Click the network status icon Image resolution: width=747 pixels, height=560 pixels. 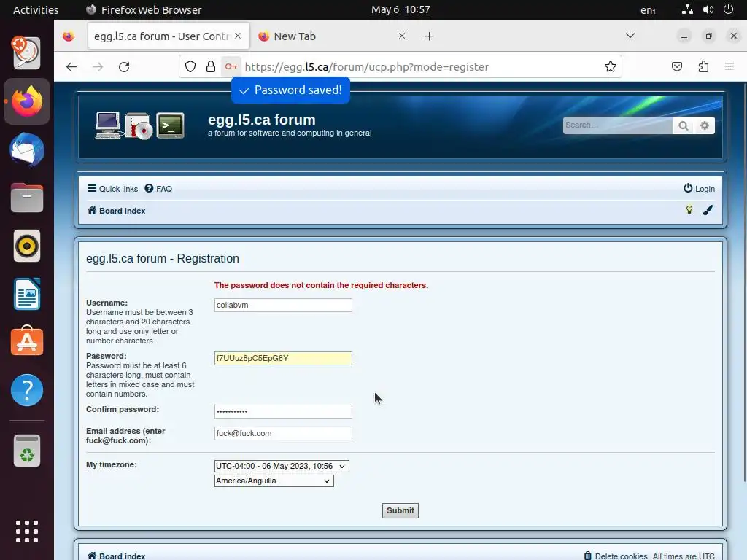(x=687, y=9)
